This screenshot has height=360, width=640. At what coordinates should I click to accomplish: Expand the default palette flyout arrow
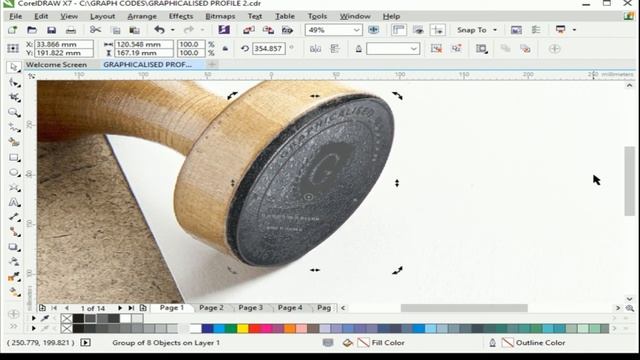[x=33, y=328]
